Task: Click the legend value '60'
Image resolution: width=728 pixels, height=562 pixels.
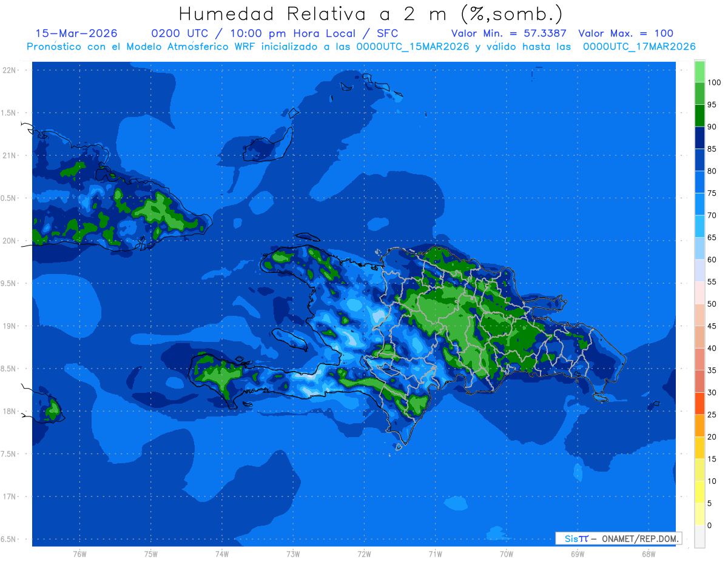Action: click(712, 260)
